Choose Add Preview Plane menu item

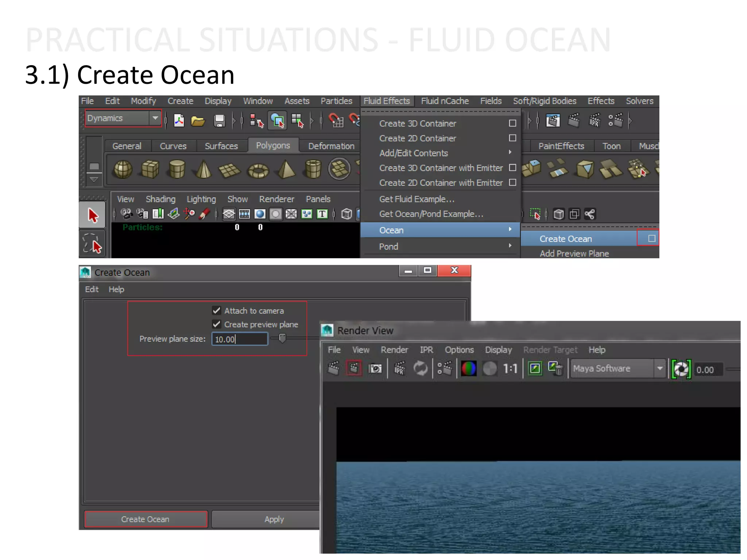pyautogui.click(x=590, y=253)
